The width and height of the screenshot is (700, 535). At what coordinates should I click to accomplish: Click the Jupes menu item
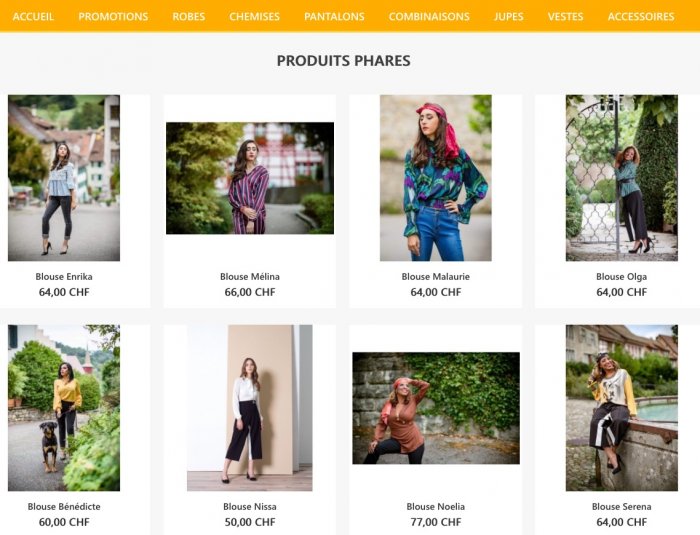tap(509, 17)
